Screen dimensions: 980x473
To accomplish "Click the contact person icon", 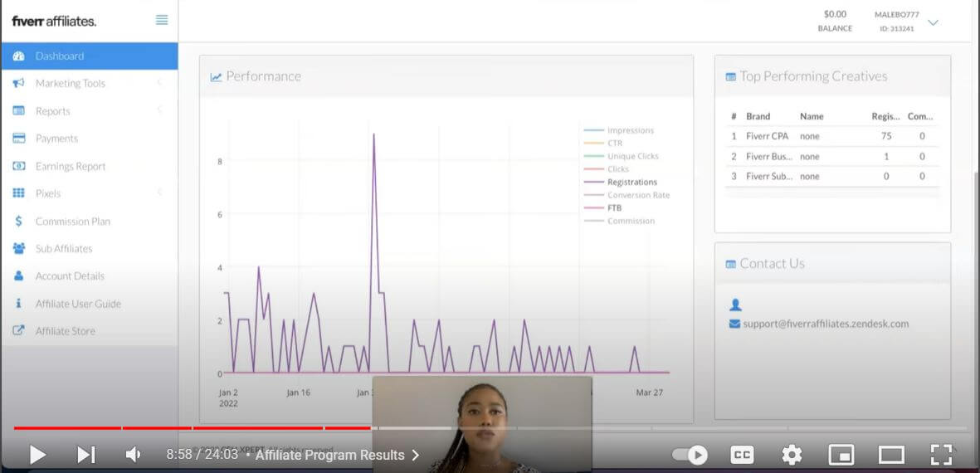I will pos(735,305).
